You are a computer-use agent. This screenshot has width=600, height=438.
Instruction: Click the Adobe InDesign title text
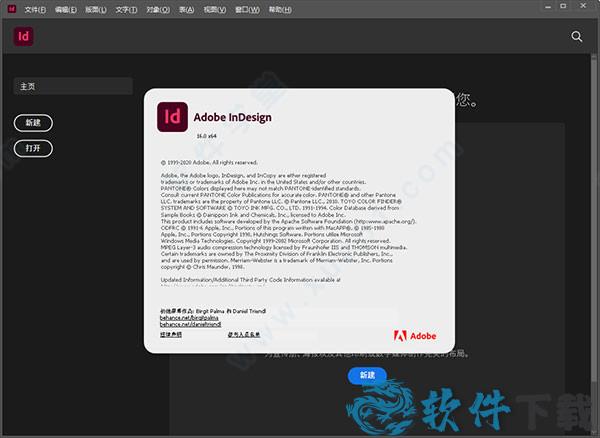(233, 117)
